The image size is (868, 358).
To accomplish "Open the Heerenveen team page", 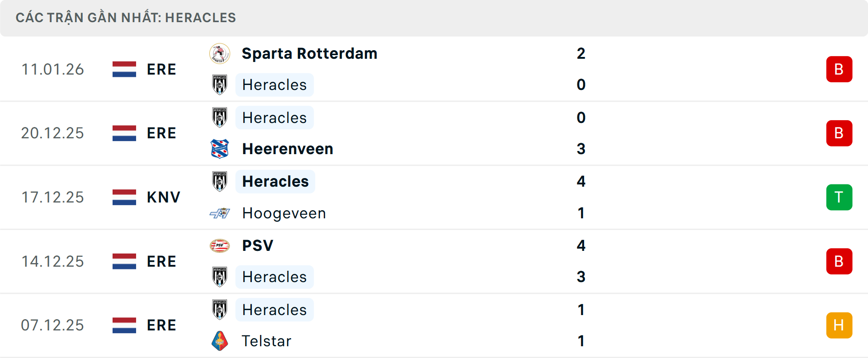I will pyautogui.click(x=288, y=149).
